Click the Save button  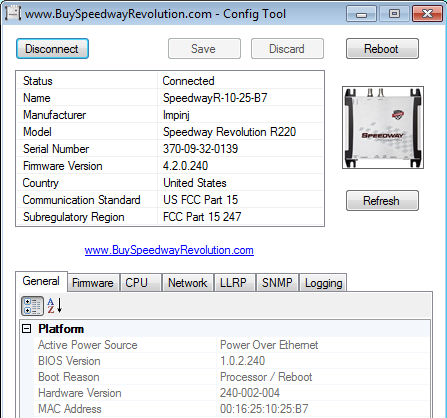pos(204,49)
